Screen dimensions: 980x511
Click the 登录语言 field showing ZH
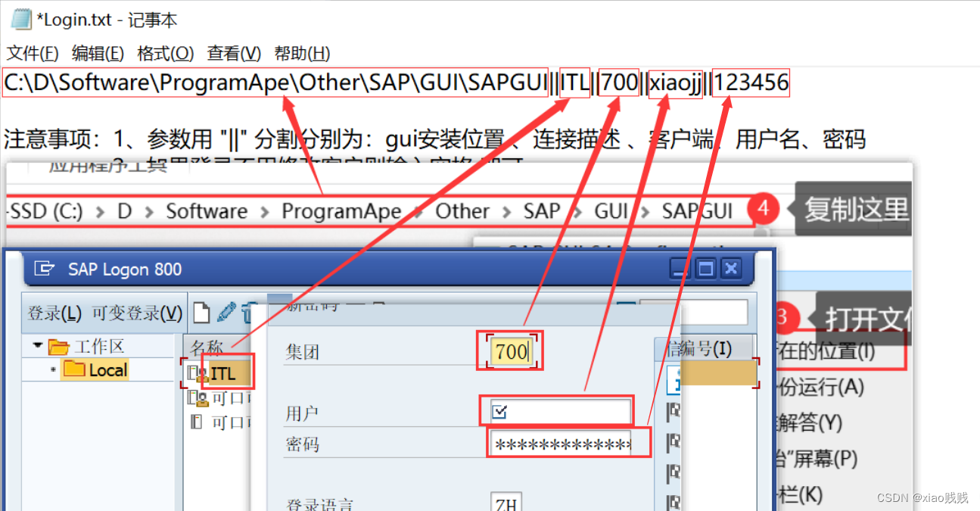[506, 504]
